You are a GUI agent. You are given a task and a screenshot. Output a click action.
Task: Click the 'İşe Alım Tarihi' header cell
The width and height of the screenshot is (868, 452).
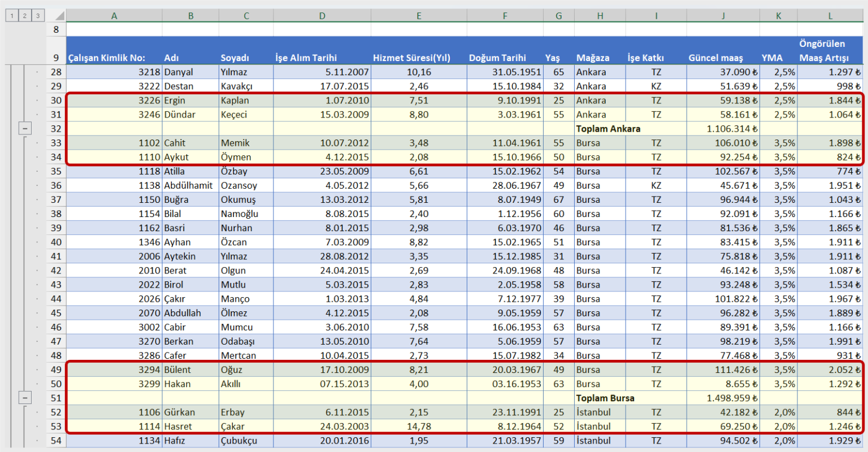click(x=322, y=51)
